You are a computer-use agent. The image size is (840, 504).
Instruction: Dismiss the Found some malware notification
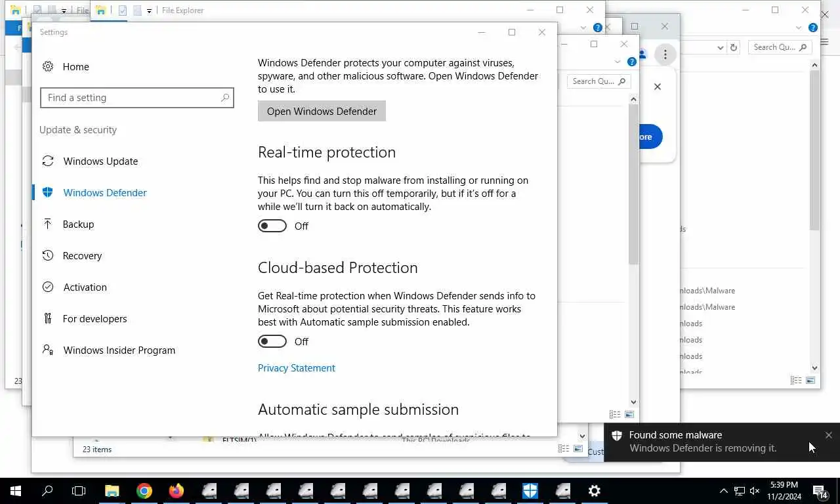tap(828, 435)
